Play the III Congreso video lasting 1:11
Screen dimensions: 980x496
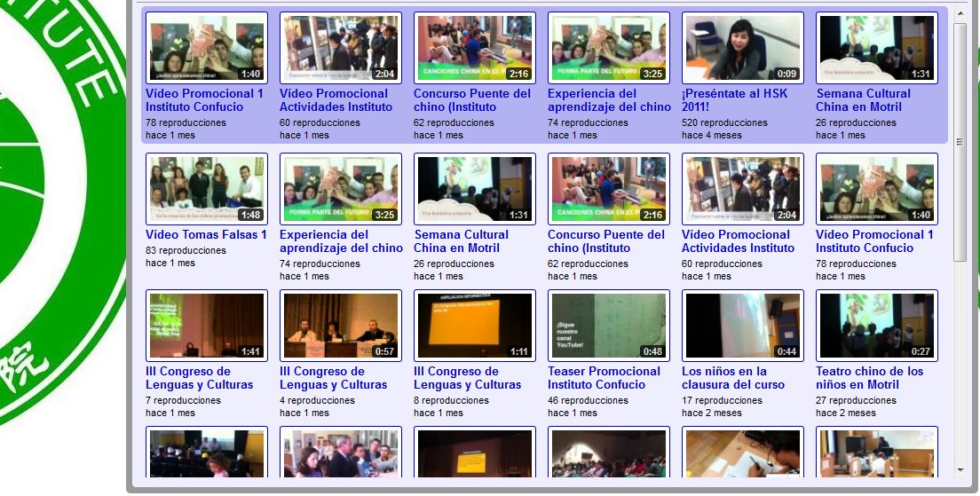coord(474,326)
